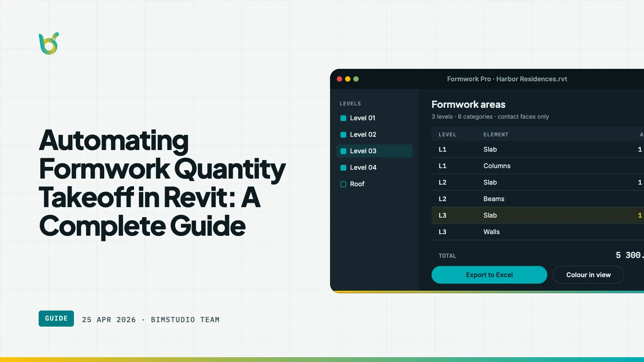Click the GUIDE tag badge
This screenshot has height=362, width=644.
pyautogui.click(x=56, y=319)
